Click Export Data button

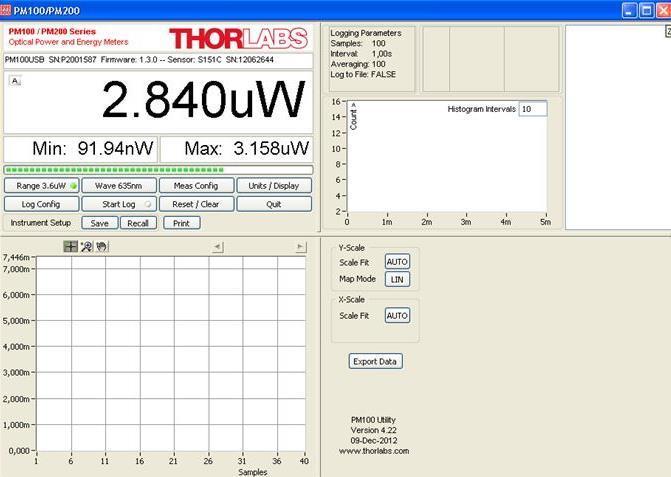point(375,361)
